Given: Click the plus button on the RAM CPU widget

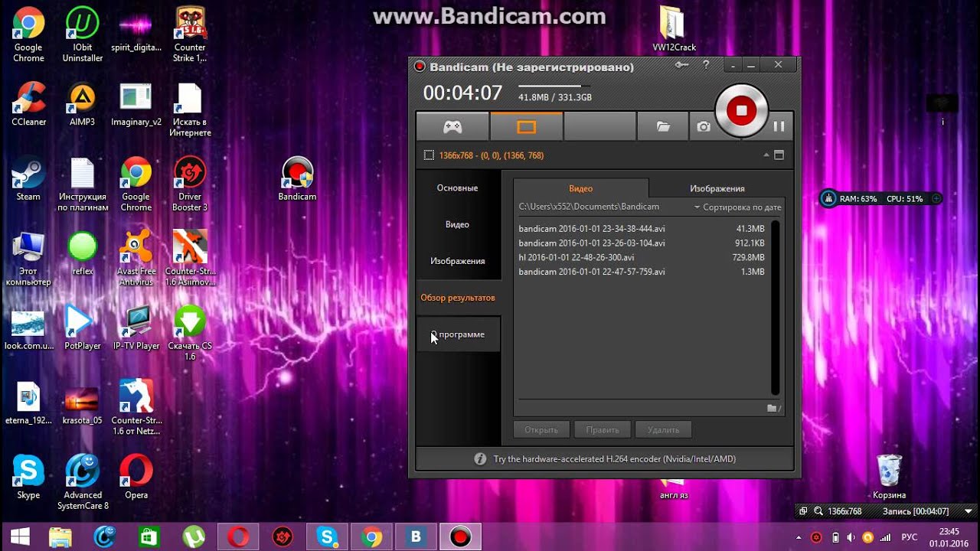Looking at the screenshot, I should pos(936,199).
